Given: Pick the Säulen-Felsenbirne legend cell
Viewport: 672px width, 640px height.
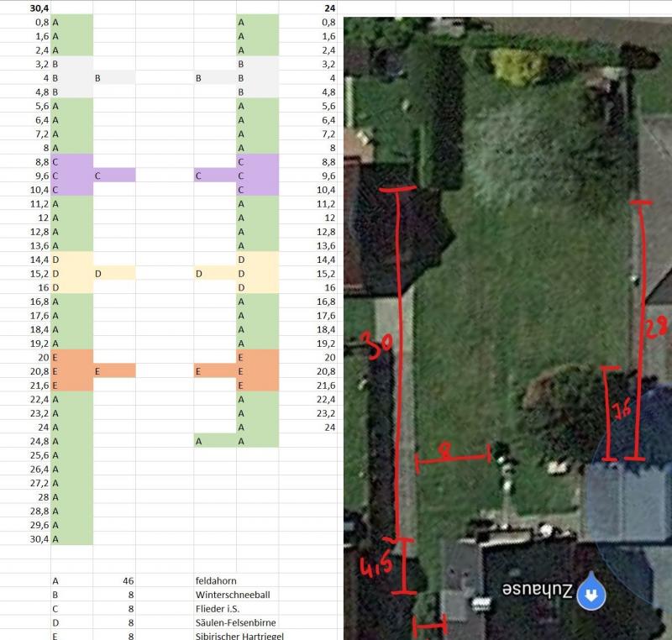Looking at the screenshot, I should (235, 622).
